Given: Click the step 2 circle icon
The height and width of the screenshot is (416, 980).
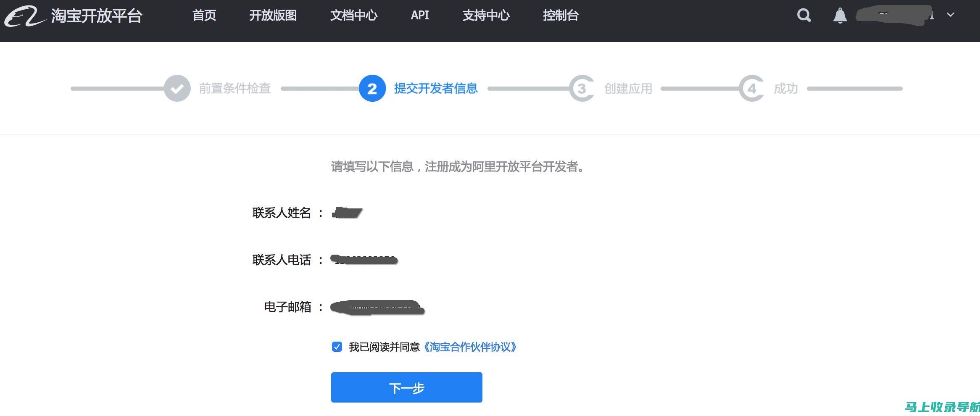Looking at the screenshot, I should (x=372, y=88).
